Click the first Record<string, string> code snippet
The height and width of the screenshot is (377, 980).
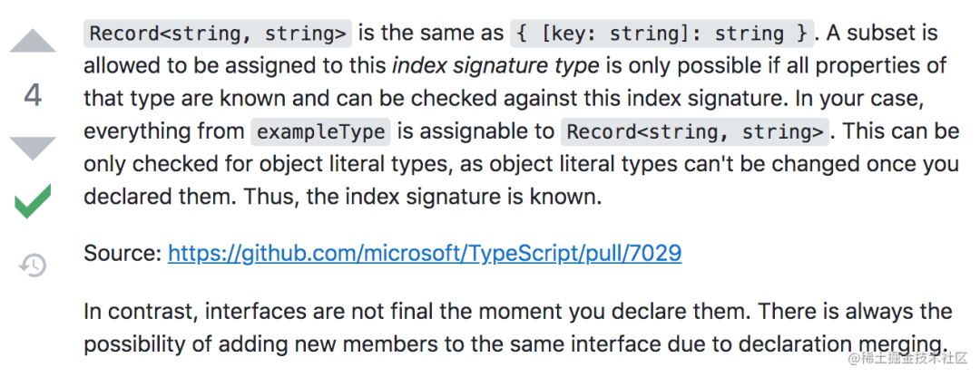tap(217, 34)
